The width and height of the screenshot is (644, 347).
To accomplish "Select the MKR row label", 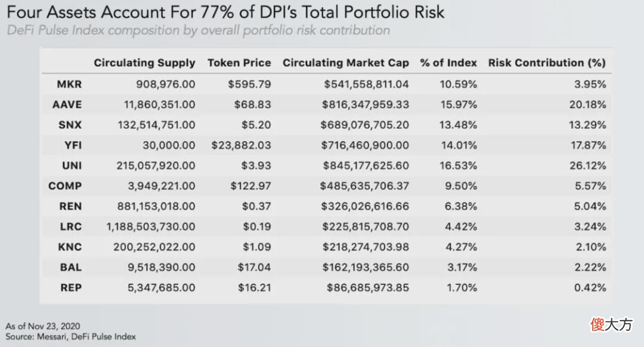I will pos(69,84).
